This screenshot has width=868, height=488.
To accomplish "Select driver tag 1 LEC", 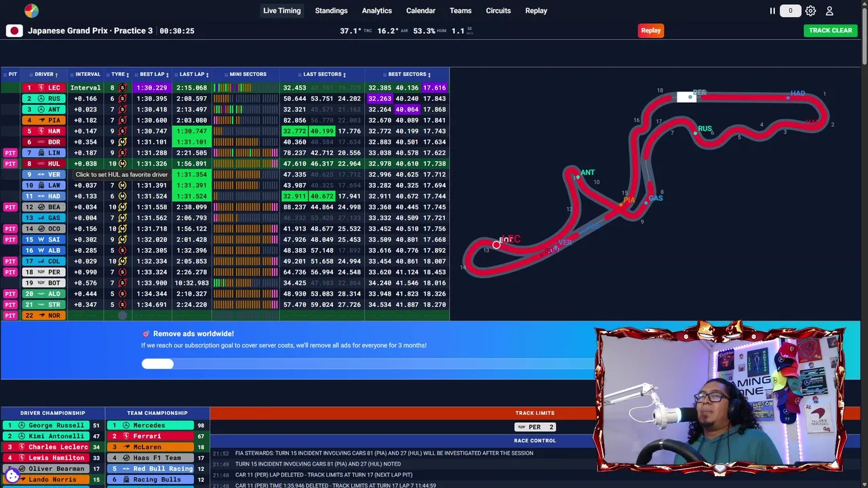I will (44, 87).
